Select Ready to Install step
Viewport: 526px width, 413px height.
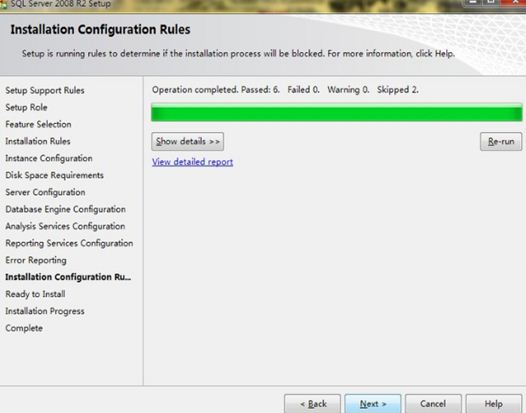35,294
